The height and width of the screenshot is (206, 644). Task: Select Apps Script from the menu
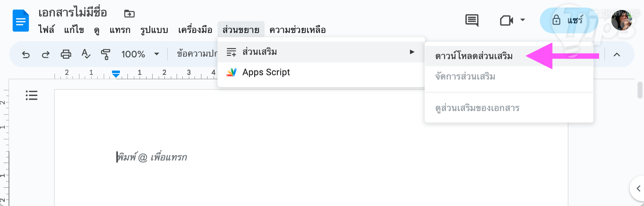click(266, 72)
